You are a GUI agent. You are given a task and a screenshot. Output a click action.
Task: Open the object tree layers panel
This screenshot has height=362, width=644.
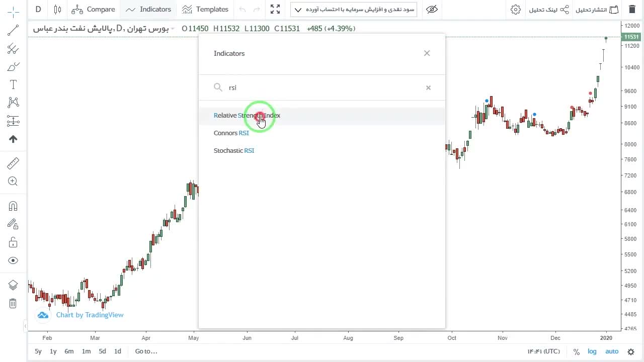click(13, 285)
